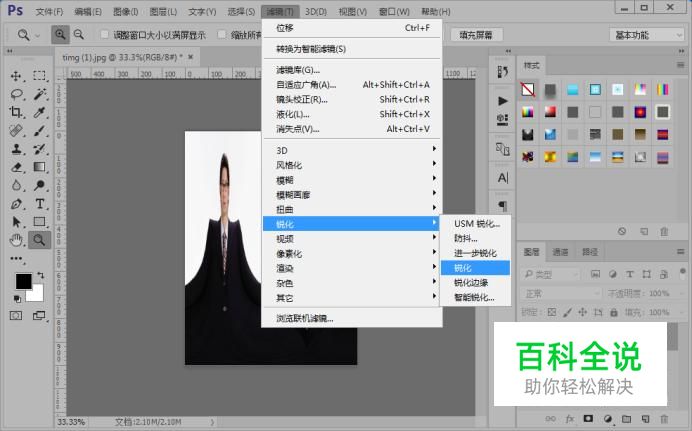
Task: Open the Paragraph panel icon
Action: tap(502, 206)
